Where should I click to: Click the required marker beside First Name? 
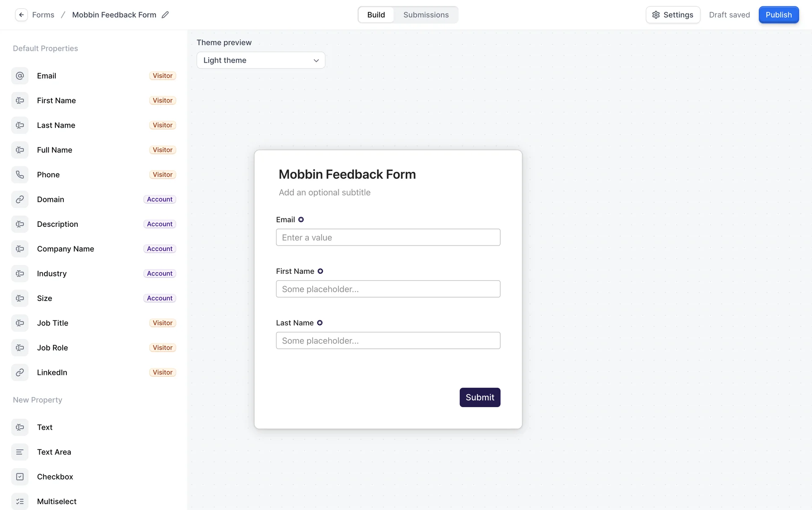[x=320, y=271]
